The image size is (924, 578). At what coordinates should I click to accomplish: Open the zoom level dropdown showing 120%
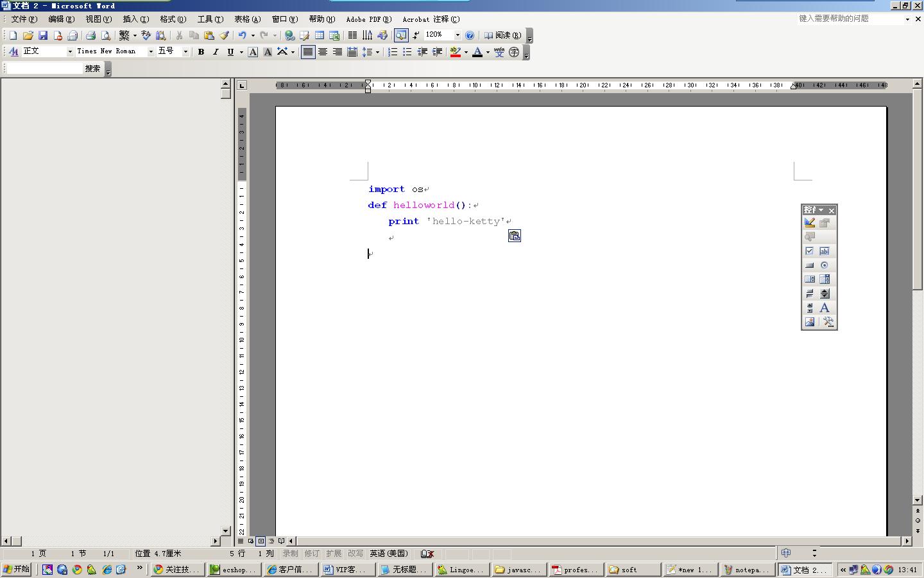(458, 35)
